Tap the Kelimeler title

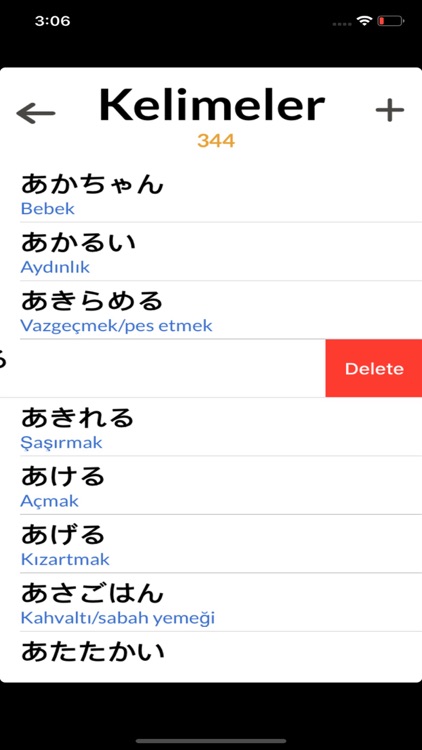[x=212, y=105]
